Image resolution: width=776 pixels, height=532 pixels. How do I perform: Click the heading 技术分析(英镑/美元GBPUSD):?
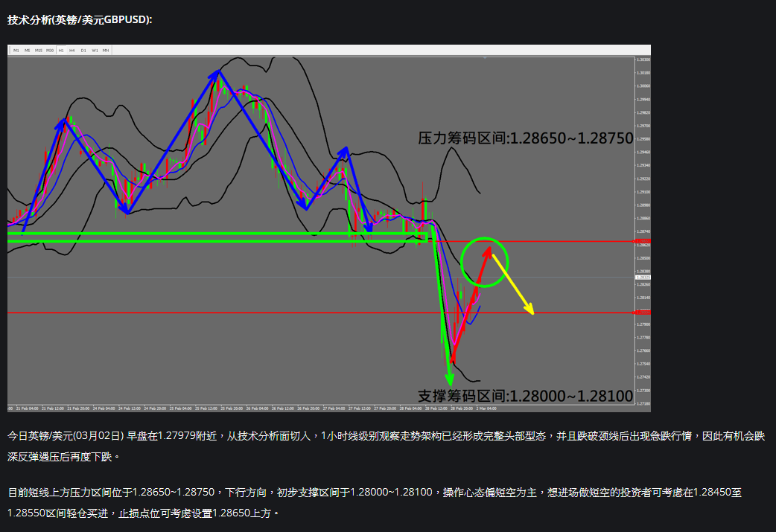tap(80, 20)
